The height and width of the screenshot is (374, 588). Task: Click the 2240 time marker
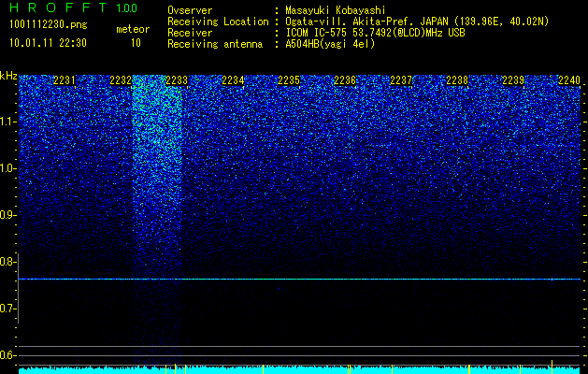[569, 80]
